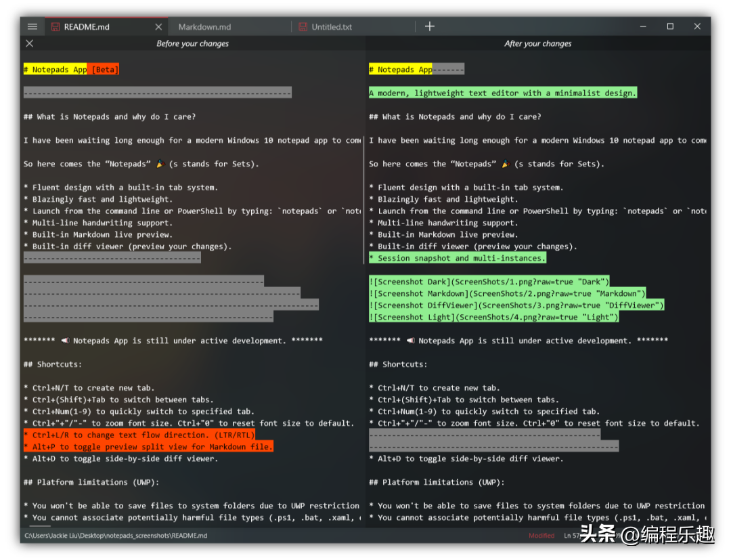Close the Notepads window
This screenshot has width=731, height=560.
[697, 26]
